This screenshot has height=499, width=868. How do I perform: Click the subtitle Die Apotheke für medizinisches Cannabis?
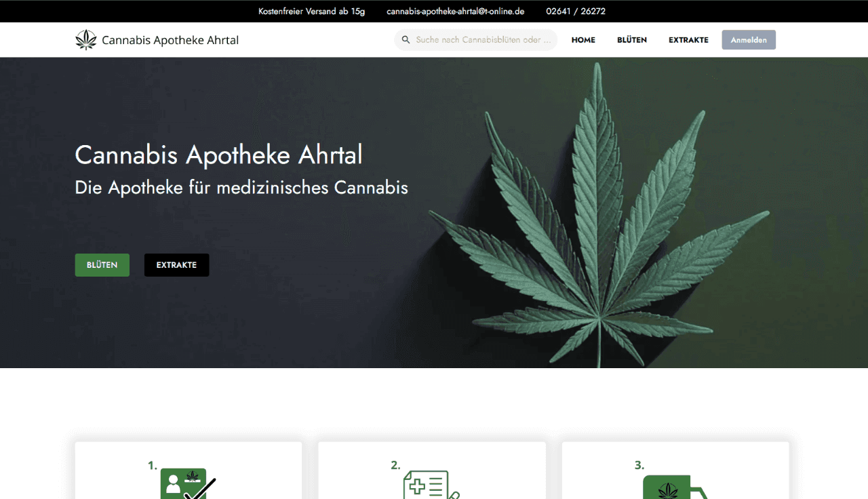[x=241, y=188]
